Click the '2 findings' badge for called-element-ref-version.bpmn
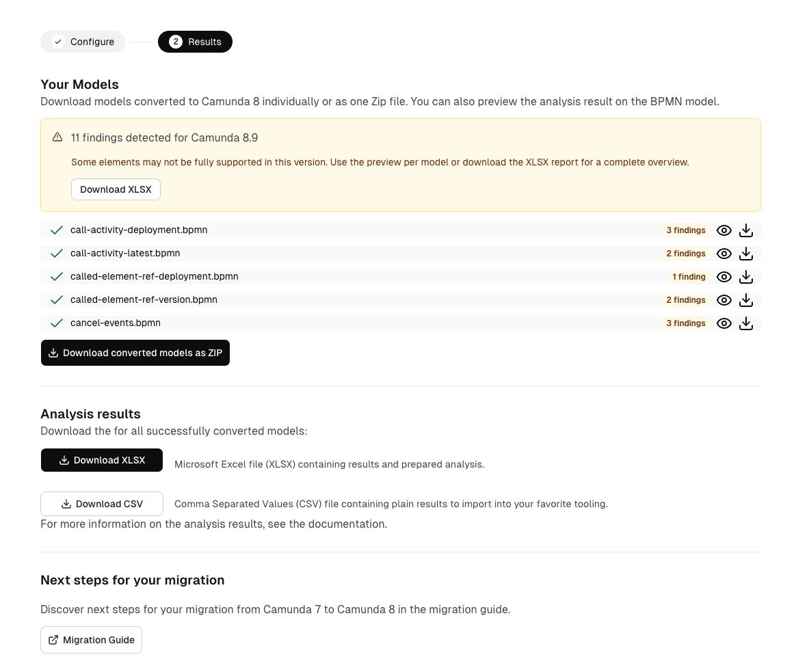The image size is (796, 672). tap(686, 301)
